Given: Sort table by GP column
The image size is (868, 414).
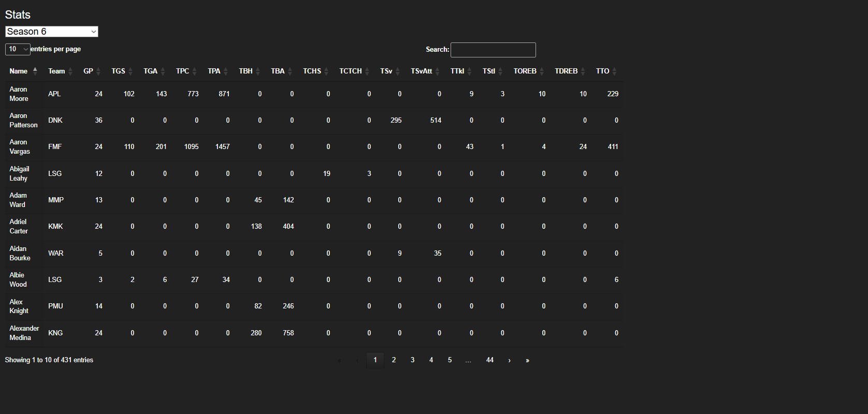Looking at the screenshot, I should point(92,71).
